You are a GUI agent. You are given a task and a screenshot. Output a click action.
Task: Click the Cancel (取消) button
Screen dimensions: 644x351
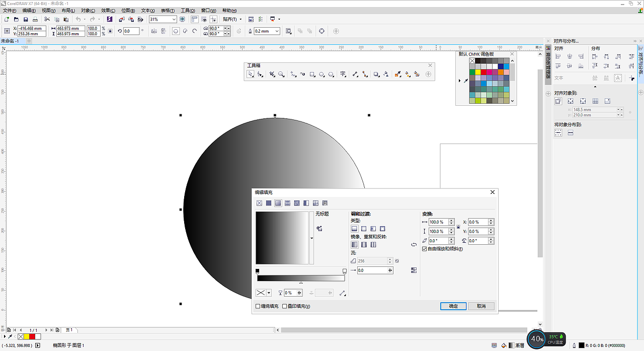(x=481, y=306)
